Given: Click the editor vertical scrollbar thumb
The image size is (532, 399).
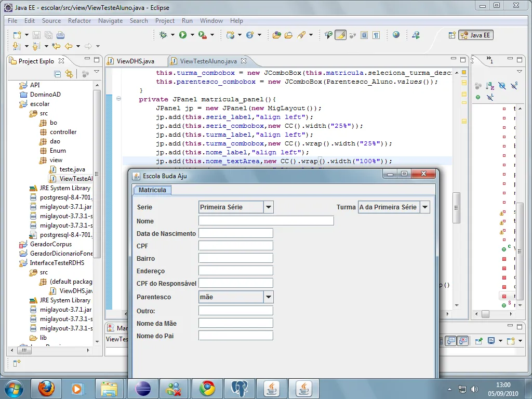Looking at the screenshot, I should pos(456,208).
